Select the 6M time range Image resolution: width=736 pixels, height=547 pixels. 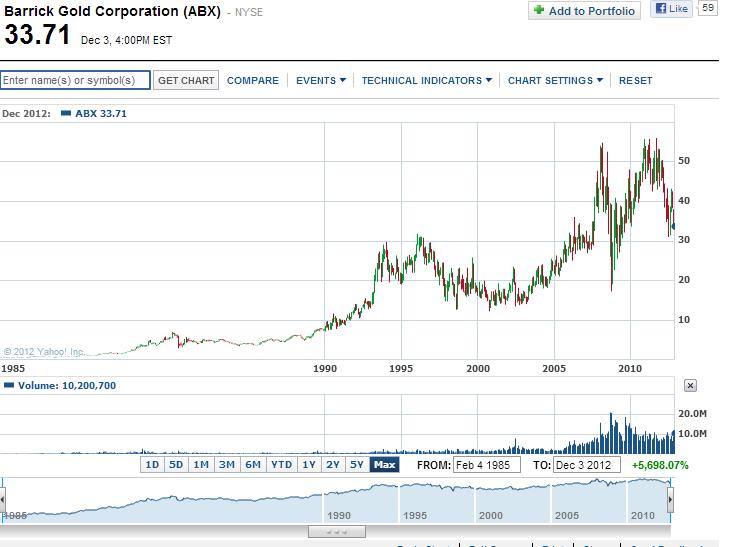coord(253,465)
